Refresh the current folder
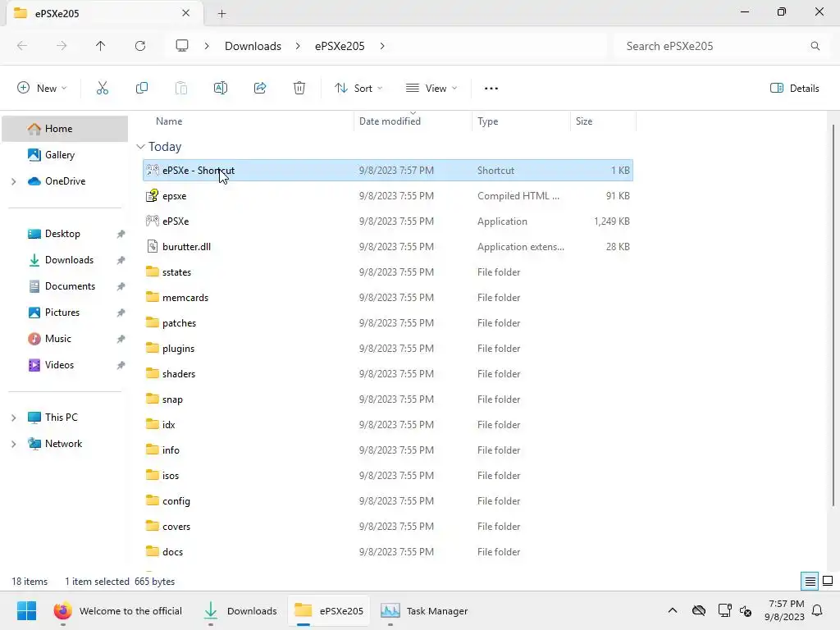This screenshot has width=840, height=630. (x=139, y=46)
